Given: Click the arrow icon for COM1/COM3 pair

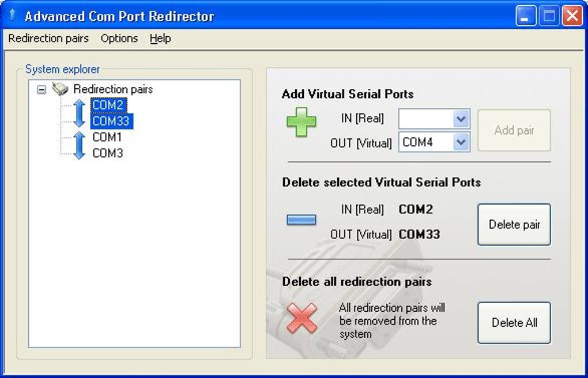Looking at the screenshot, I should 80,145.
